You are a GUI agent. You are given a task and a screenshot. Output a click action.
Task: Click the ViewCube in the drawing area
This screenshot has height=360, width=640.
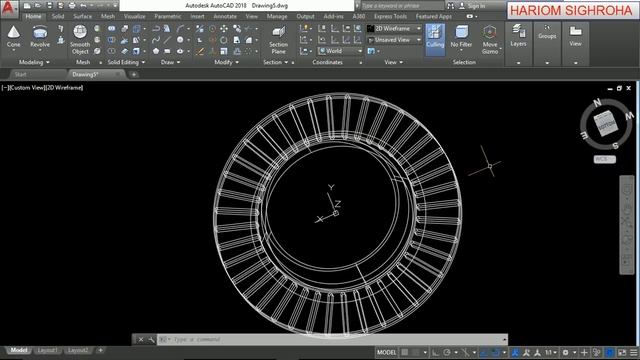(607, 124)
